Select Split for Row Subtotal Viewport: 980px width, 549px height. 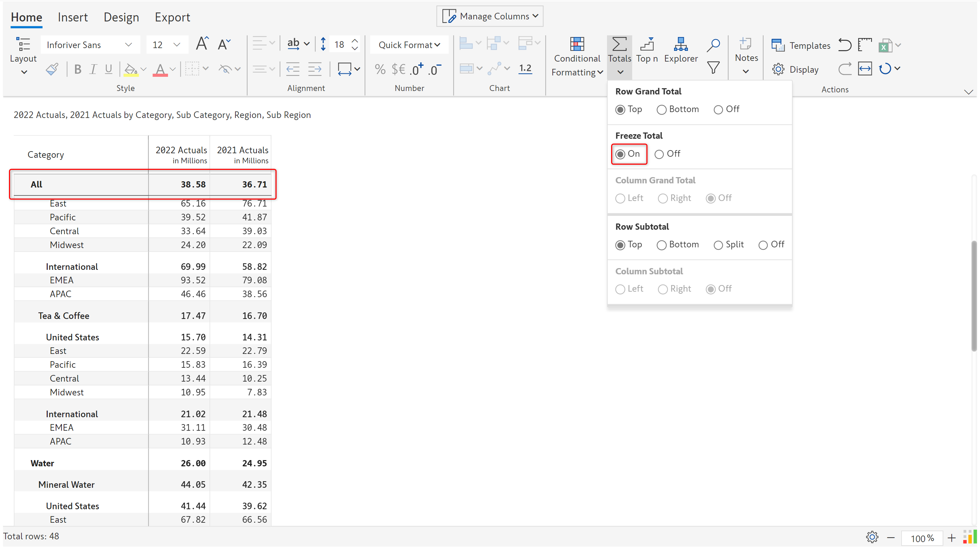click(x=718, y=245)
